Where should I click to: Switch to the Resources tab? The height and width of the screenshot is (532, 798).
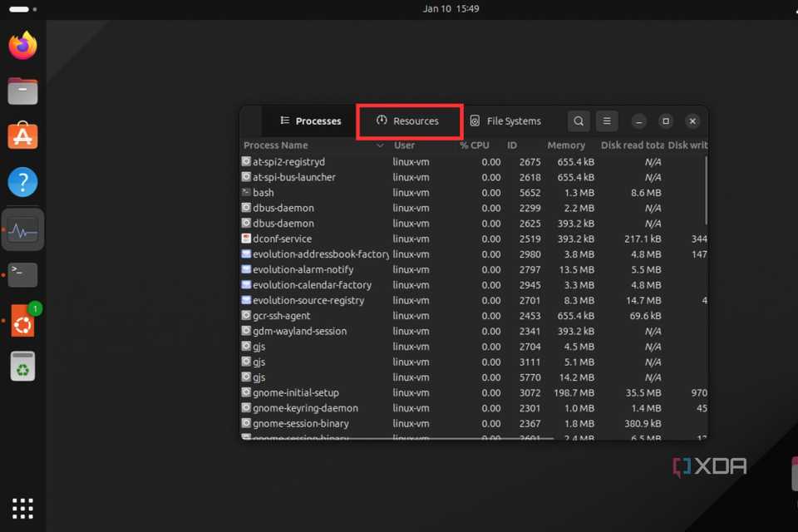(409, 121)
